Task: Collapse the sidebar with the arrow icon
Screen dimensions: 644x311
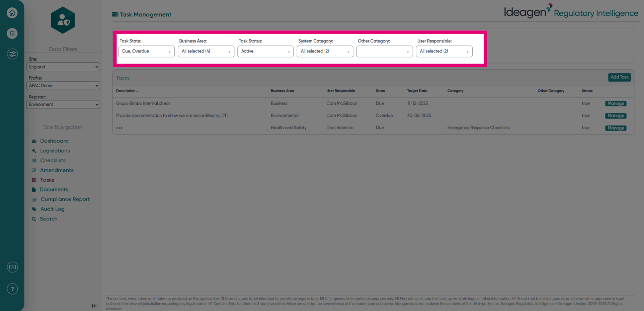Action: tap(95, 306)
